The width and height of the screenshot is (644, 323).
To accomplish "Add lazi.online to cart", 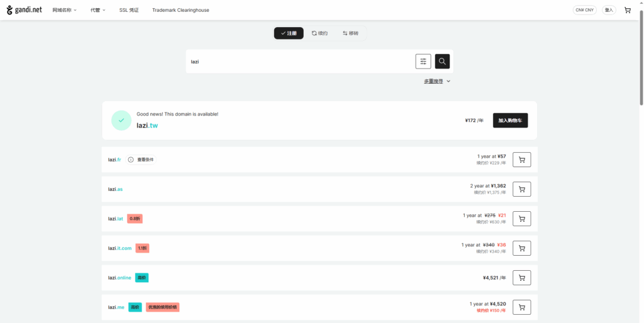I will coord(521,278).
